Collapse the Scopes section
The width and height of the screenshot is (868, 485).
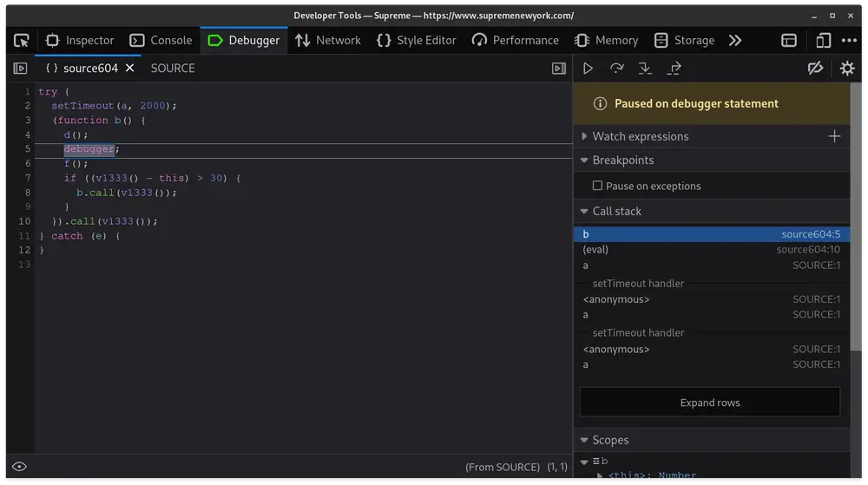point(584,440)
